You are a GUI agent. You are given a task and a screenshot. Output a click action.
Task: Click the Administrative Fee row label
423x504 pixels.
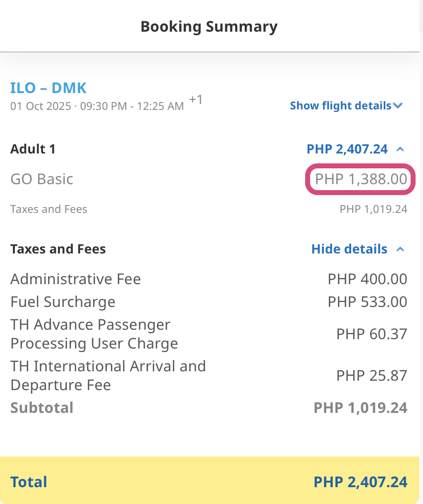click(75, 279)
